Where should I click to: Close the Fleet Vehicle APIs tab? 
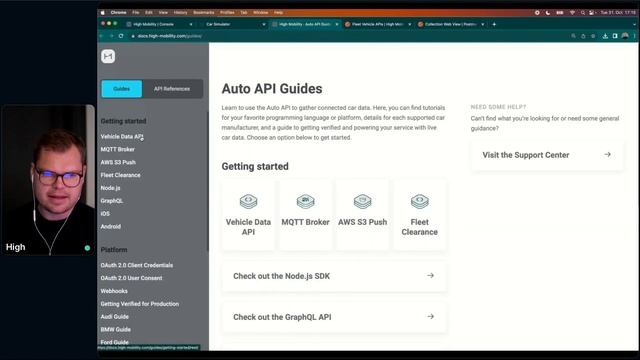(x=409, y=24)
